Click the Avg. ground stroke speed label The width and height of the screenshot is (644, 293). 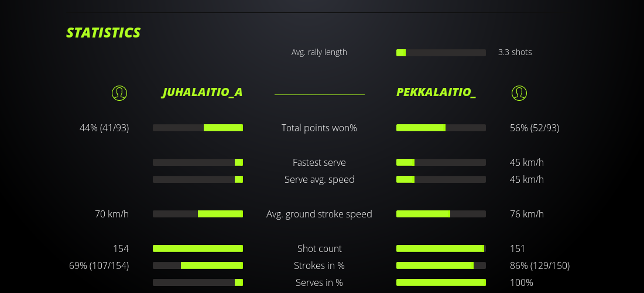(319, 214)
